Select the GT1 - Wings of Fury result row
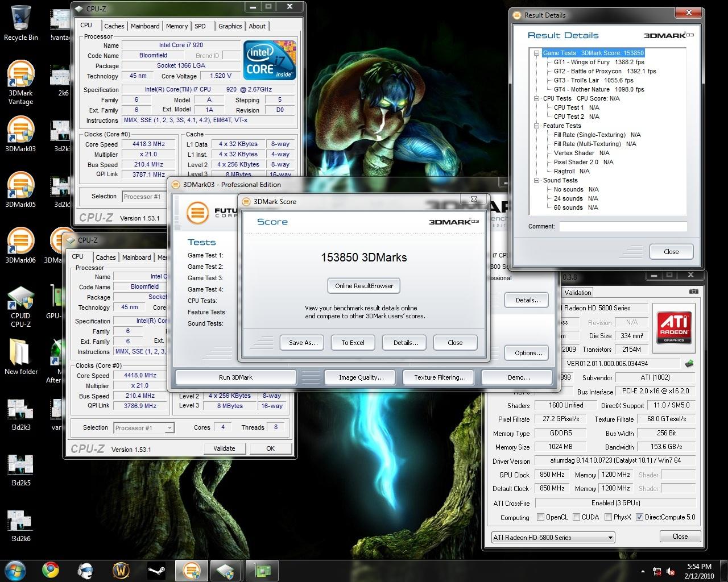The width and height of the screenshot is (728, 582). 599,62
